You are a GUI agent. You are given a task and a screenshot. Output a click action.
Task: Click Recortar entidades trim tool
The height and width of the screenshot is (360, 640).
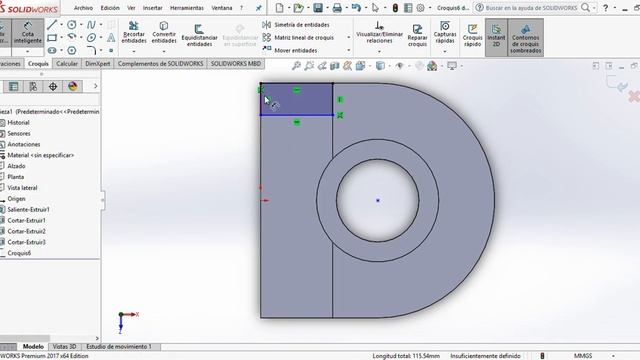pyautogui.click(x=134, y=32)
